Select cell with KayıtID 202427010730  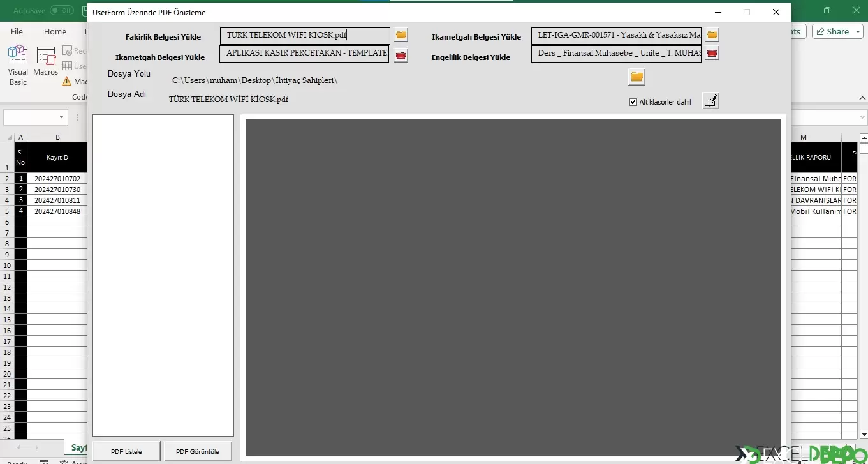pos(57,190)
